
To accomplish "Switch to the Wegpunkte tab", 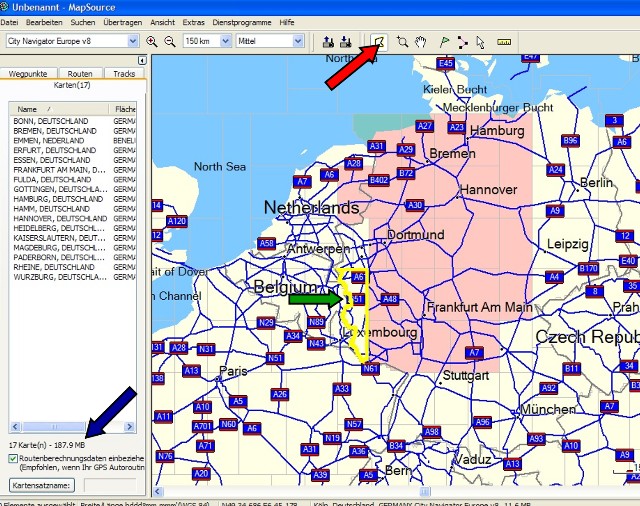I will 30,74.
